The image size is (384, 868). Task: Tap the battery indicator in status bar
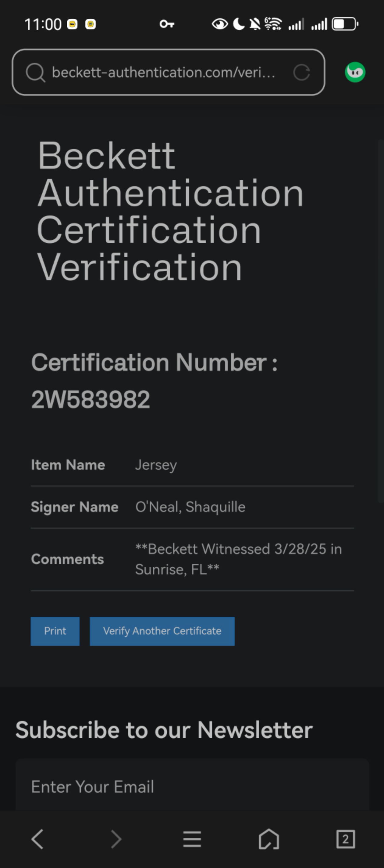[345, 24]
